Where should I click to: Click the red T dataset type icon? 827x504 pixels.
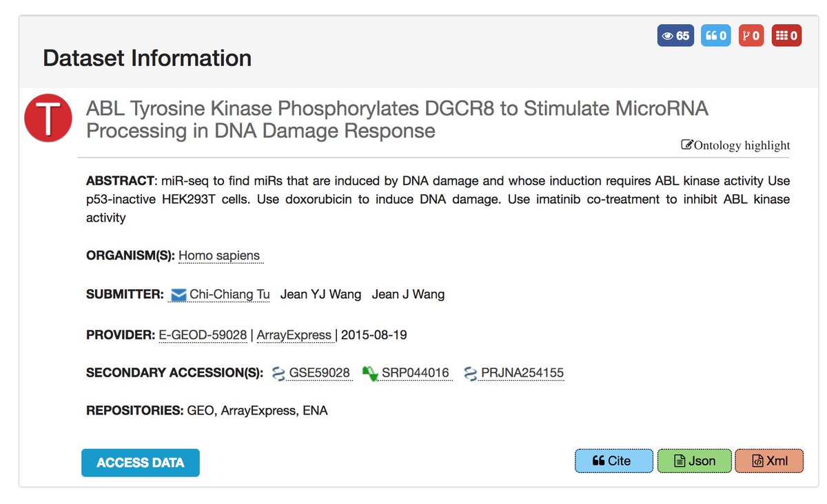tap(48, 119)
